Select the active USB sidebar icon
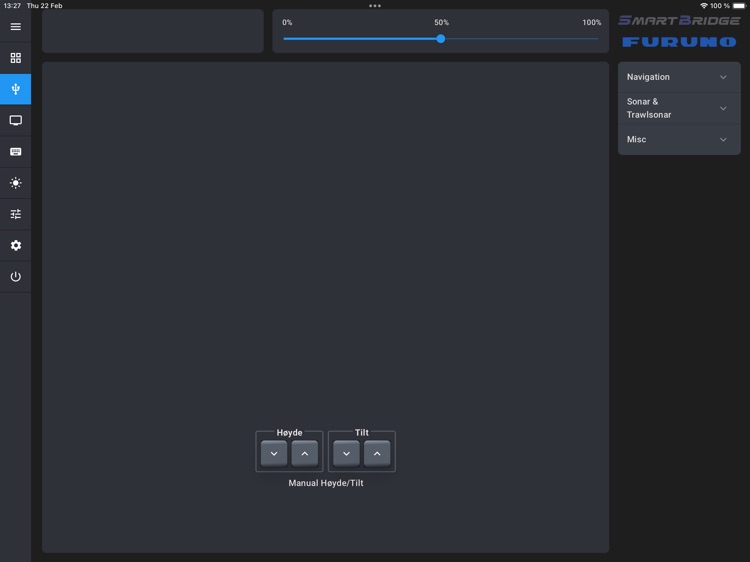 click(x=15, y=89)
